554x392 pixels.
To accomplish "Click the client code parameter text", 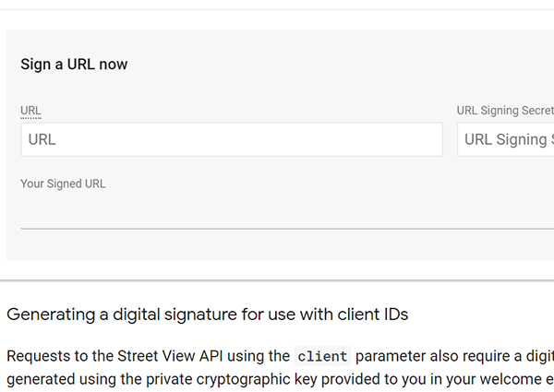I will click(x=323, y=356).
